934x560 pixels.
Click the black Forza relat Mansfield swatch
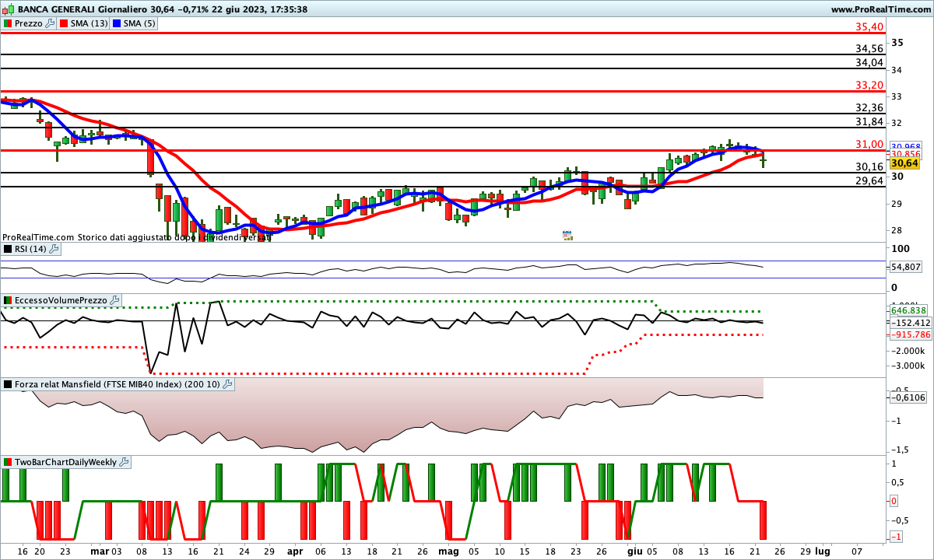[x=8, y=384]
